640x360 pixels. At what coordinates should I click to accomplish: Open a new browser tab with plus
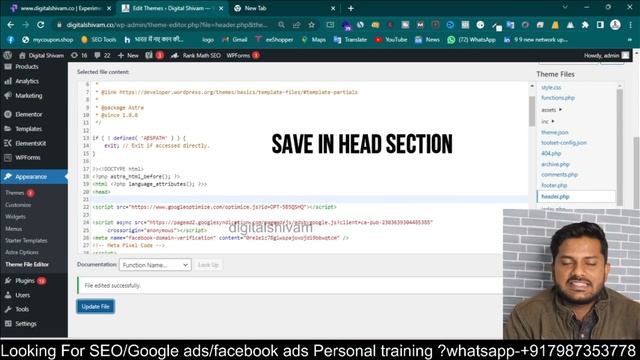point(351,8)
